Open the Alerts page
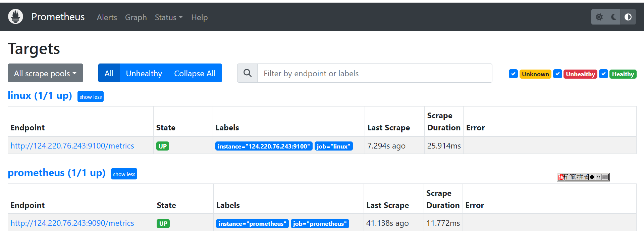This screenshot has height=251, width=644. pyautogui.click(x=107, y=17)
